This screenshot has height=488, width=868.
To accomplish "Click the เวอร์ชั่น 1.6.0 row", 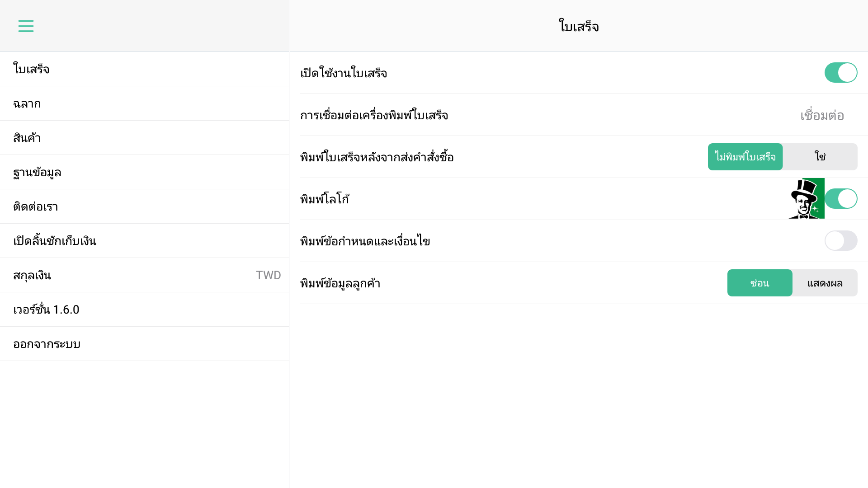I will [144, 310].
